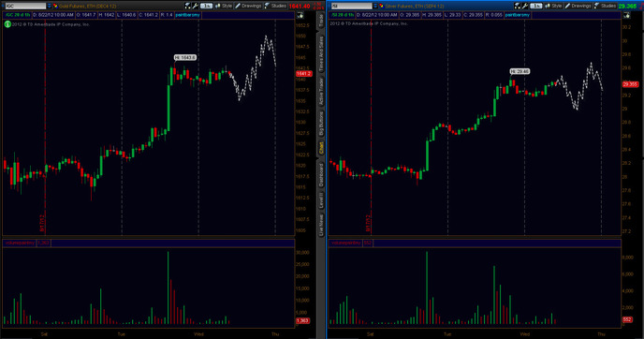The height and width of the screenshot is (339, 644).
Task: Open wrench settings icon on gold chart
Action: pos(196,6)
